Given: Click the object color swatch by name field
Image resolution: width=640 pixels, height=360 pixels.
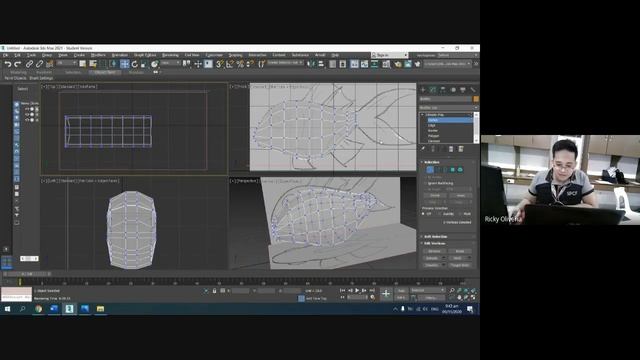Looking at the screenshot, I should pos(476,99).
